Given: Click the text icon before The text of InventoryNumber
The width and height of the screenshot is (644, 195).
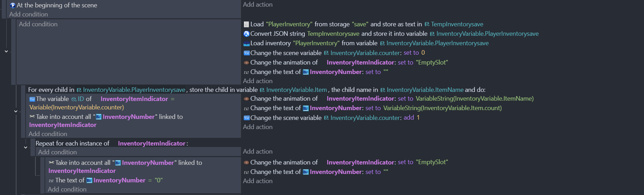Looking at the screenshot, I should coord(51,180).
